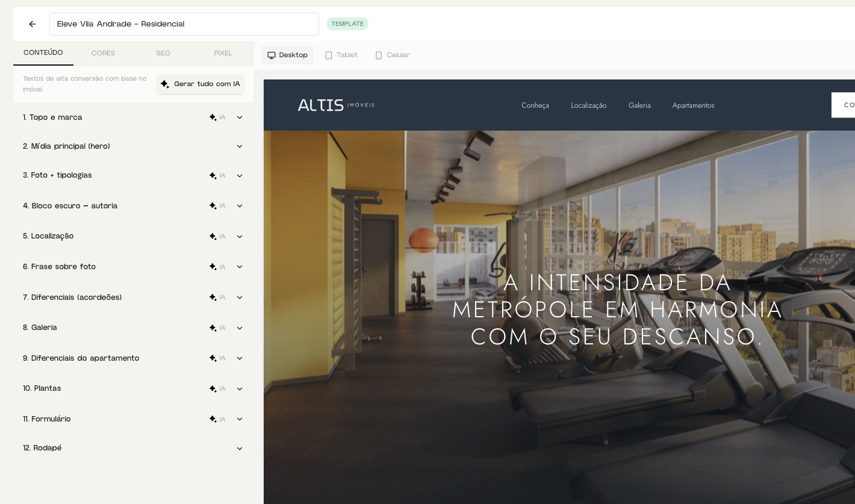Screen dimensions: 855x504
Task: Click the page title input field
Action: pyautogui.click(x=184, y=24)
